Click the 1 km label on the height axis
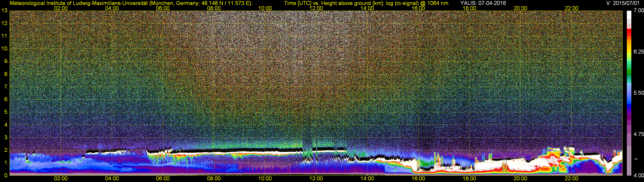This screenshot has height=182, width=644. click(6, 163)
